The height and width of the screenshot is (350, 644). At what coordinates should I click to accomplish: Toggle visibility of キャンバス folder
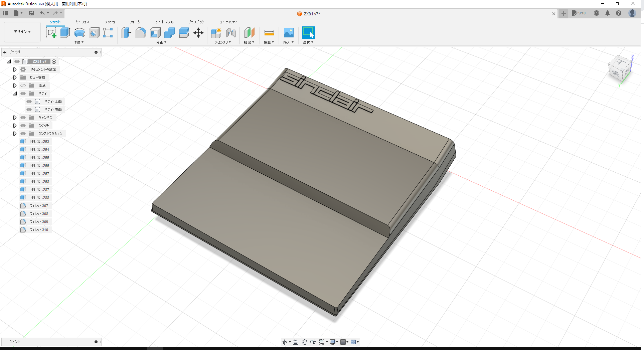point(23,117)
